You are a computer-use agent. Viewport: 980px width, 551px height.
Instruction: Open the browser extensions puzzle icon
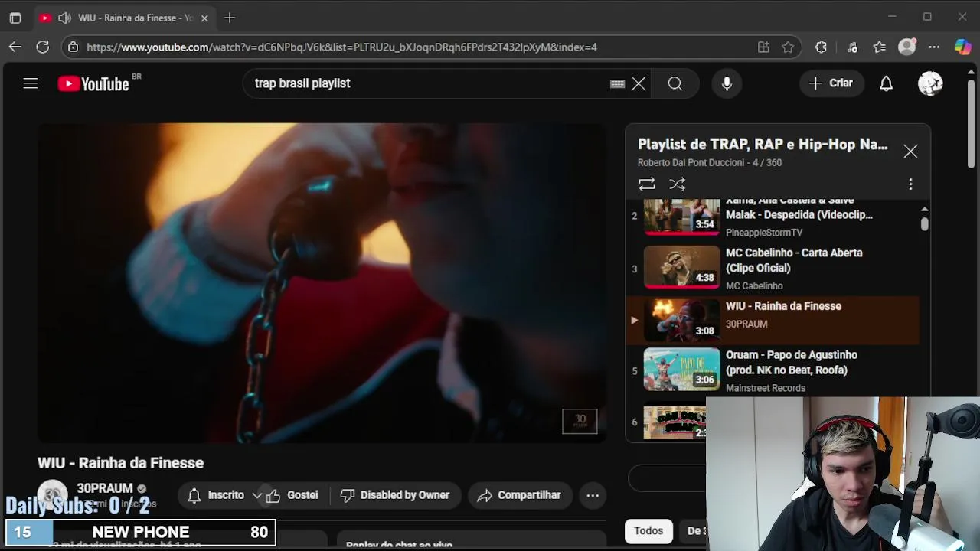point(821,47)
